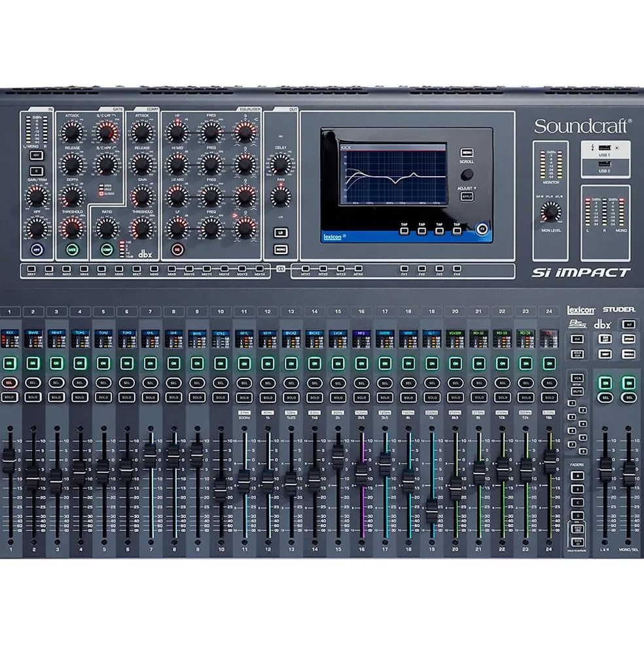Click the ALT button
Screen dimensions: 644x645
[x=628, y=325]
